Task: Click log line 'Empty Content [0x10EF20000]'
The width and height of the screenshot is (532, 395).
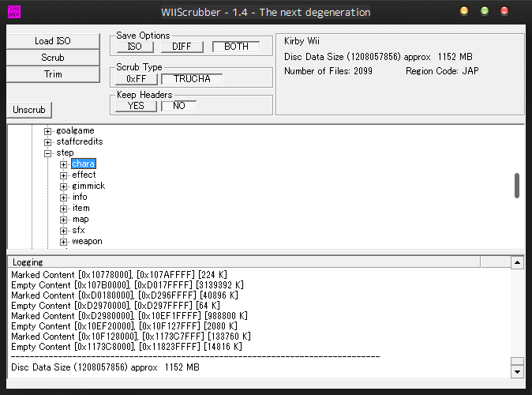Action: (124, 326)
